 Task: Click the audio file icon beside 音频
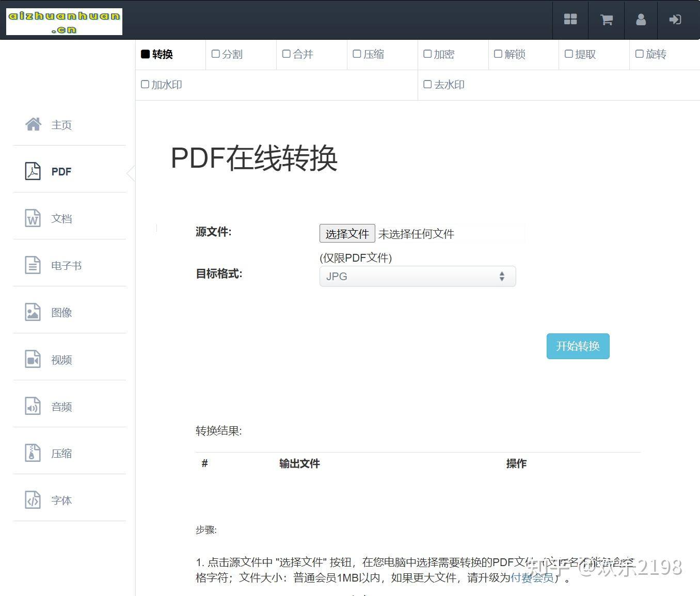point(33,406)
